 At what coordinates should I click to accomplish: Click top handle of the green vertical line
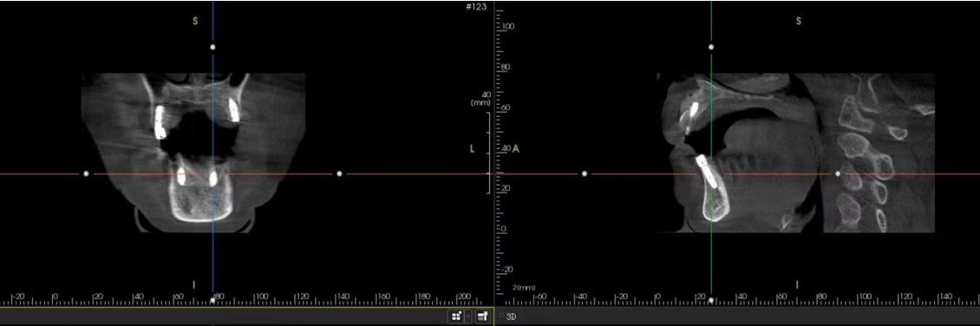pyautogui.click(x=710, y=47)
